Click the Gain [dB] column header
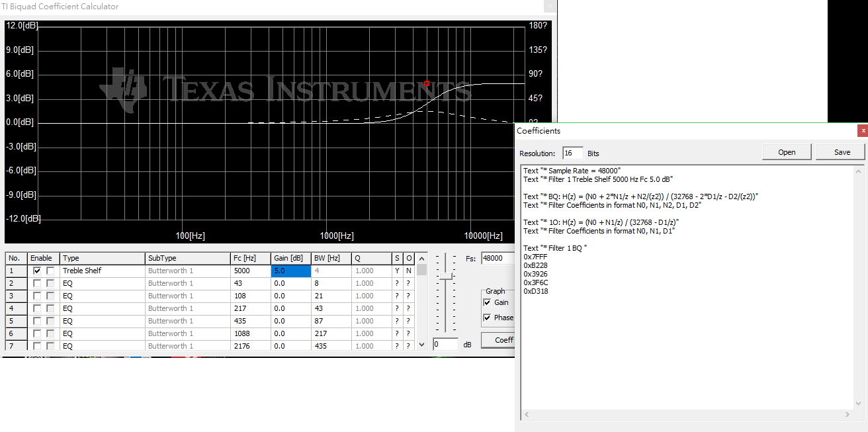Screen dimensions: 868x432 pyautogui.click(x=291, y=258)
